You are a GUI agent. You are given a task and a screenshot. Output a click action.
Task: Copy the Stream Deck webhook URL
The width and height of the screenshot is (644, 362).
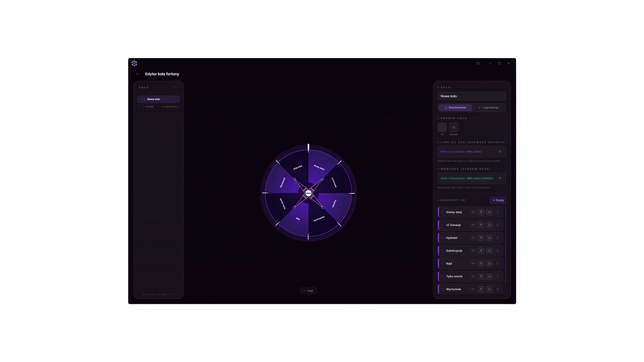[500, 178]
